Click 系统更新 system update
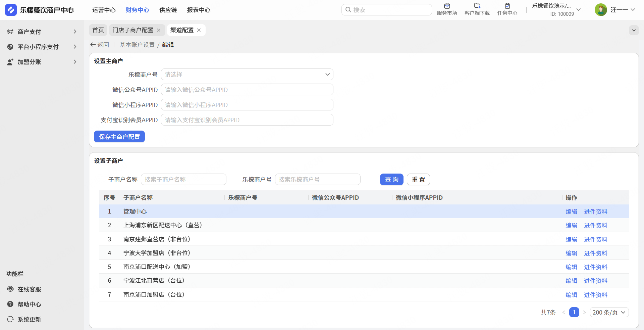This screenshot has width=644, height=330. [29, 319]
